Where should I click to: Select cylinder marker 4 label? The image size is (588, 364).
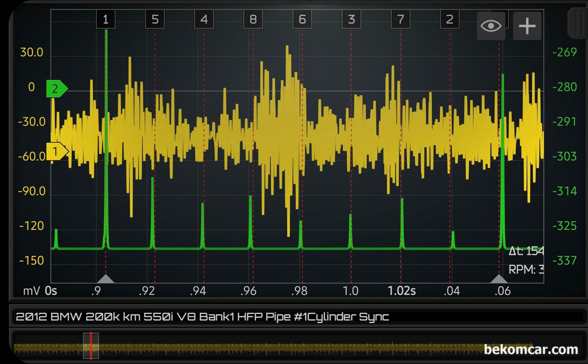[204, 19]
